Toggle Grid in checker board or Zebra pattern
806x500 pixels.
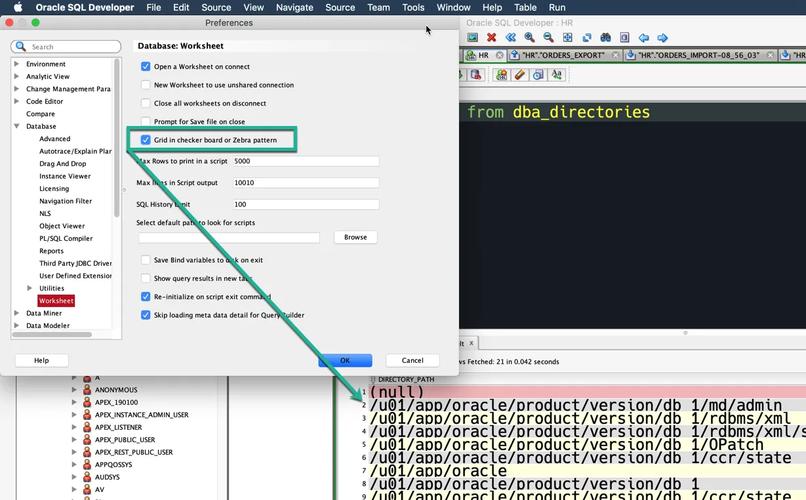click(145, 140)
